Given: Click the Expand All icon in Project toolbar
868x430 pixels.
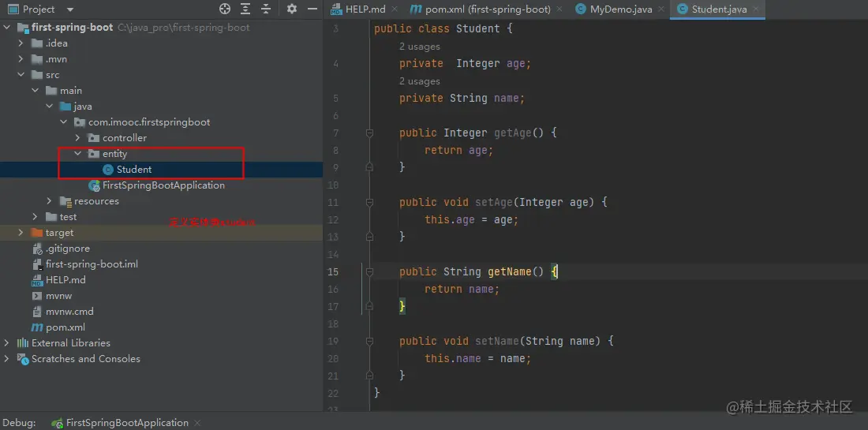Looking at the screenshot, I should [245, 9].
